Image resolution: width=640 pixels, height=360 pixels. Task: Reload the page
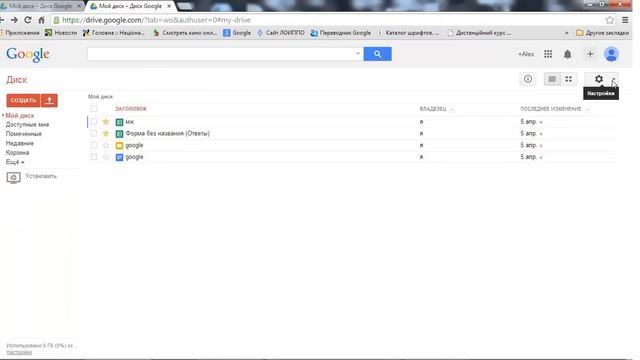click(x=28, y=20)
